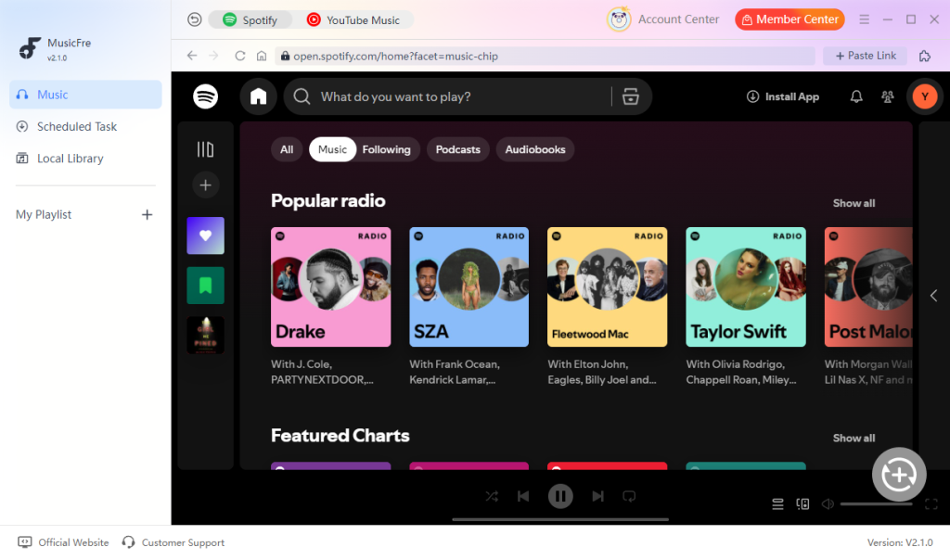Click the round add-to-convert button

899,475
